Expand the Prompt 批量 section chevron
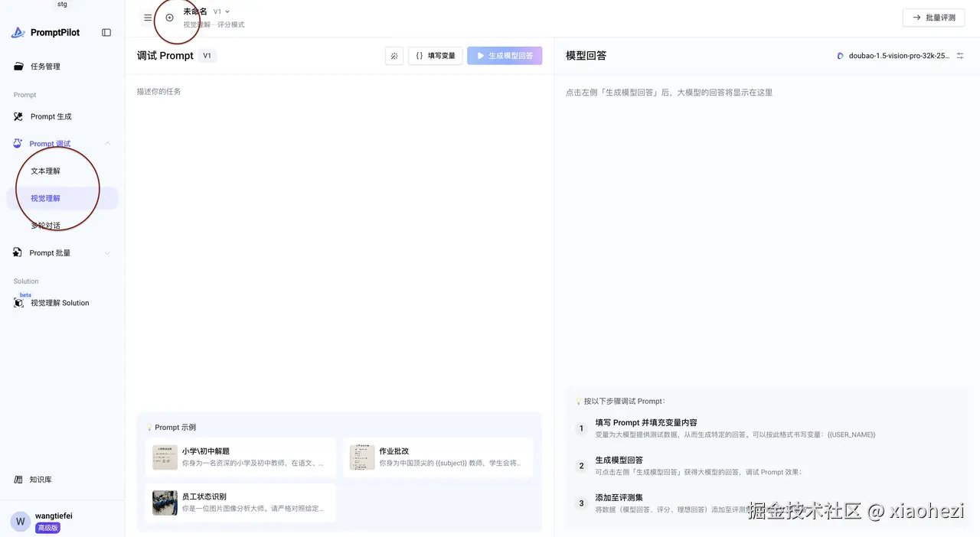 107,253
